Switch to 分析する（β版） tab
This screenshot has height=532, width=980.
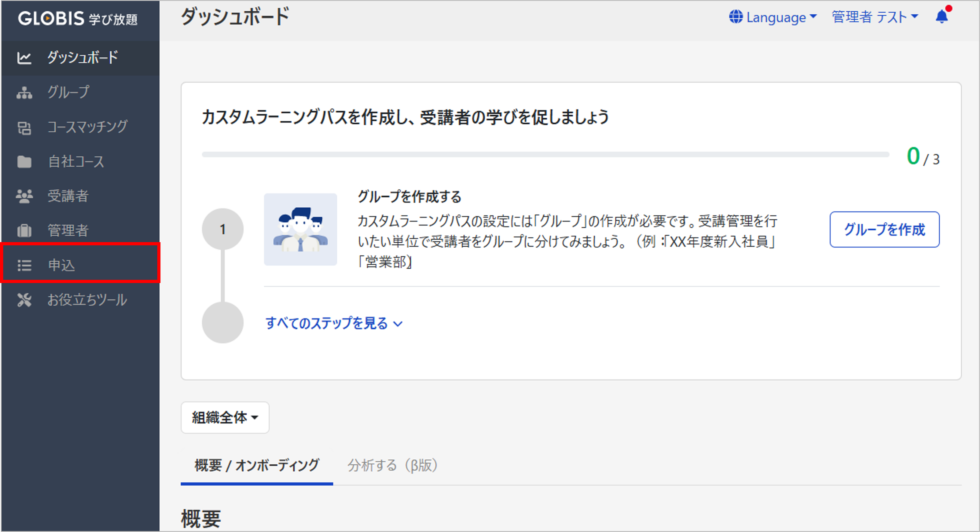tap(393, 465)
